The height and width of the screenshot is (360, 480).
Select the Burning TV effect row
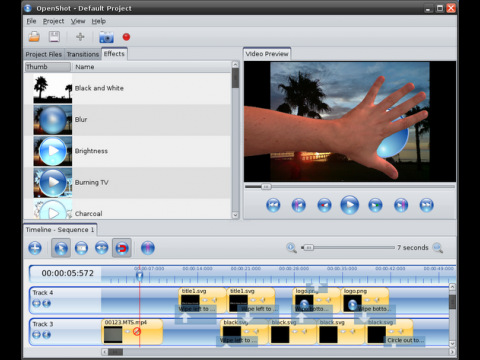127,182
